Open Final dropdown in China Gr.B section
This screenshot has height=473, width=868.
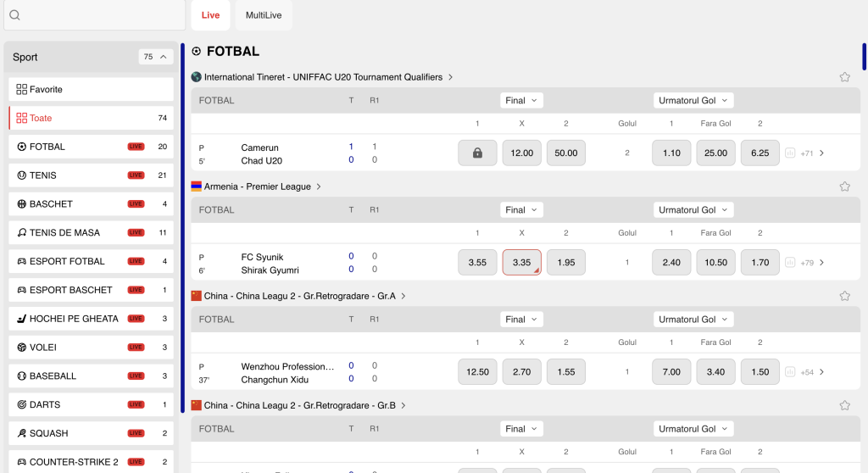coord(521,429)
